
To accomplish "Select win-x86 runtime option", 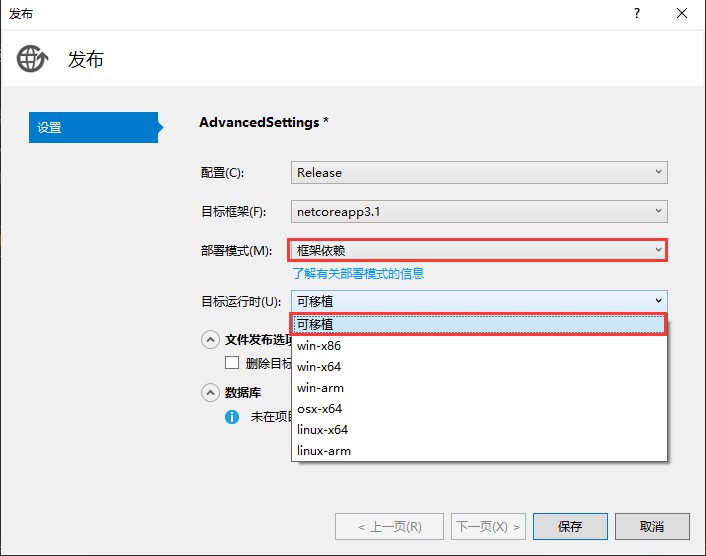I will point(479,346).
